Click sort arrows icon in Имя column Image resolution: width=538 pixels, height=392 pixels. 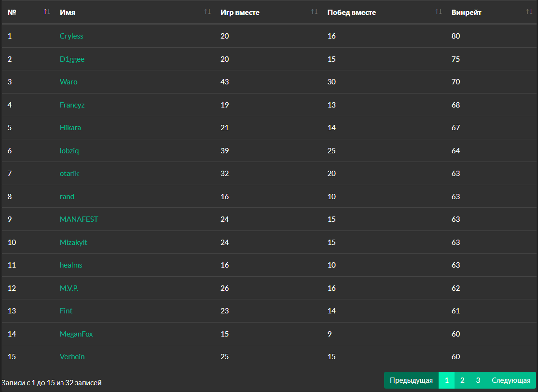point(207,12)
